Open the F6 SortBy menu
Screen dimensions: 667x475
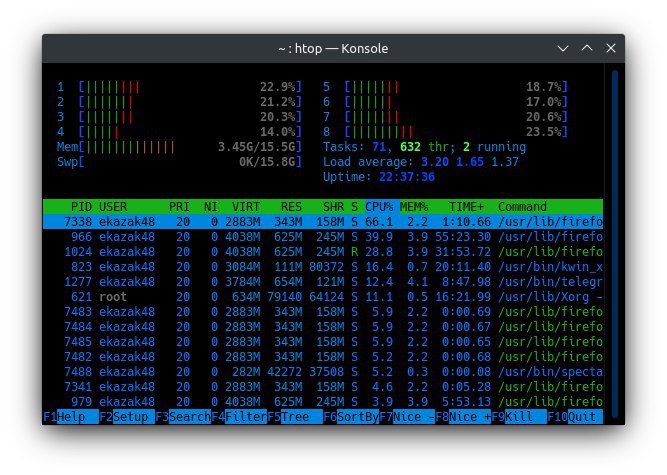tap(351, 417)
